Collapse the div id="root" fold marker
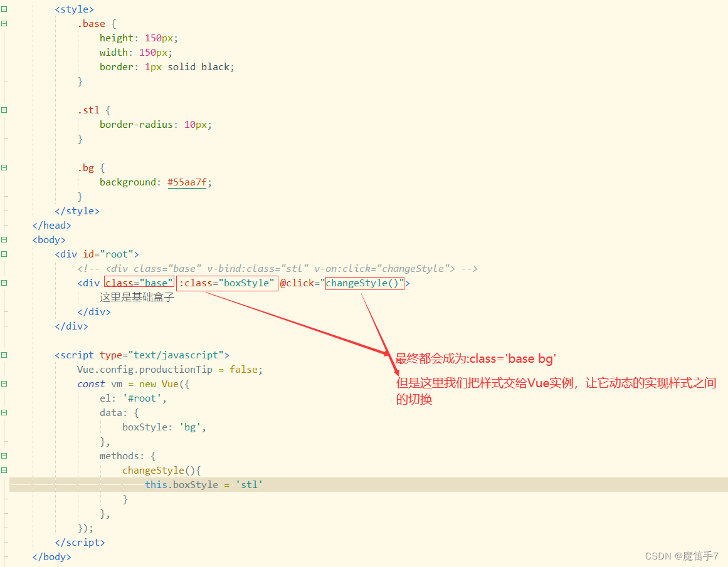The width and height of the screenshot is (728, 567). tap(4, 254)
